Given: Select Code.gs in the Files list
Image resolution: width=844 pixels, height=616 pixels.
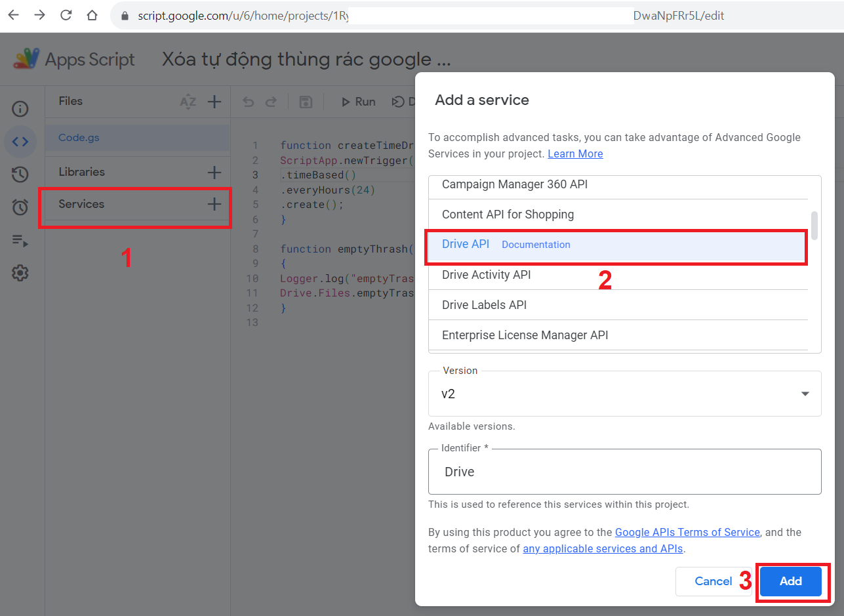Looking at the screenshot, I should point(137,138).
